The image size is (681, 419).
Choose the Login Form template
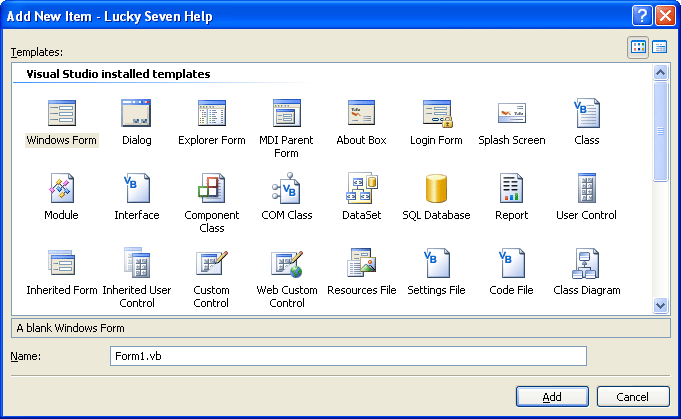pos(436,113)
